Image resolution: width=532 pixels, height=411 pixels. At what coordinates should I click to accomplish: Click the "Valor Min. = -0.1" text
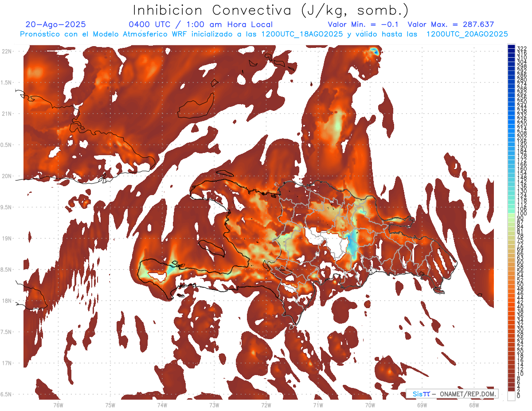click(x=363, y=24)
